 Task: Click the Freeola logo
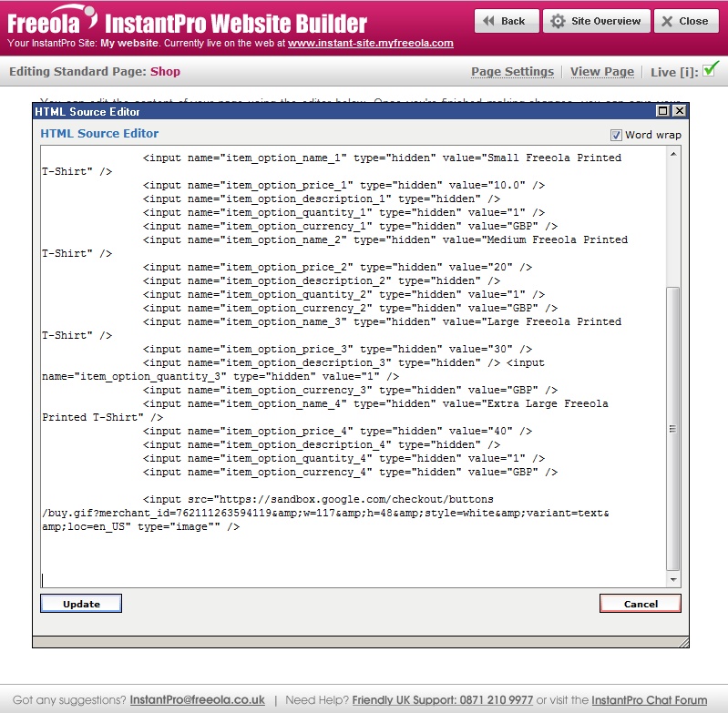tap(52, 21)
